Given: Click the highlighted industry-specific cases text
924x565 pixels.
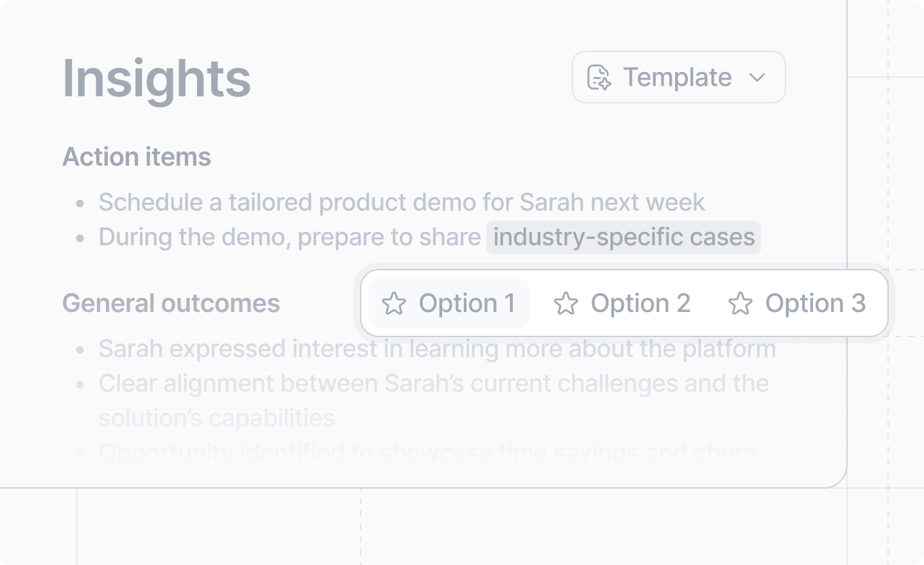Looking at the screenshot, I should [624, 238].
